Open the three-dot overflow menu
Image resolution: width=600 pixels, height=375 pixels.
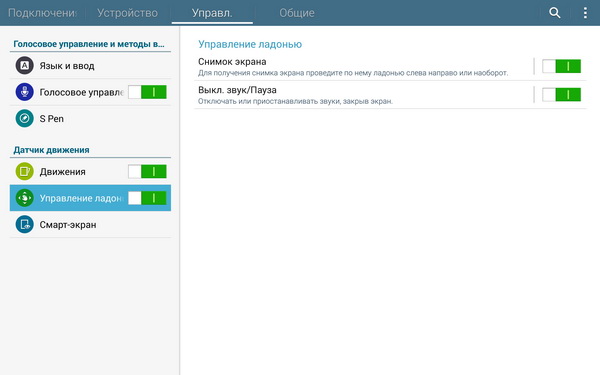click(585, 13)
